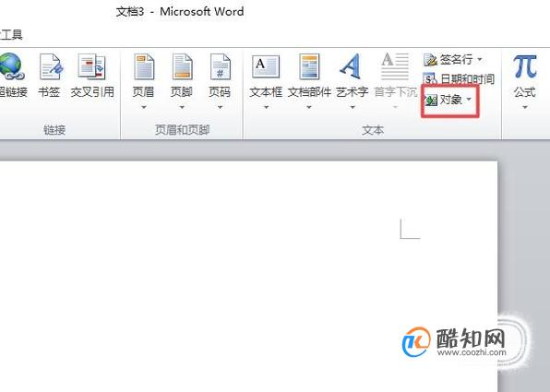Open the 交叉引用 cross-reference tool
The width and height of the screenshot is (550, 392).
pos(92,66)
